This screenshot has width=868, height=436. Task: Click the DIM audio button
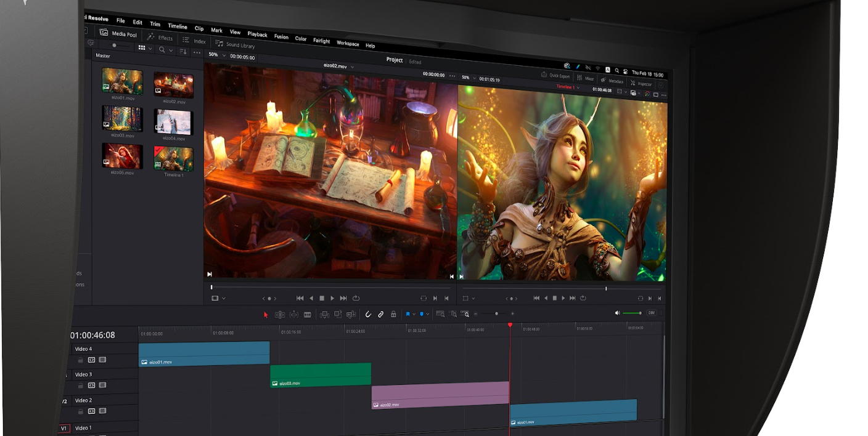[652, 313]
